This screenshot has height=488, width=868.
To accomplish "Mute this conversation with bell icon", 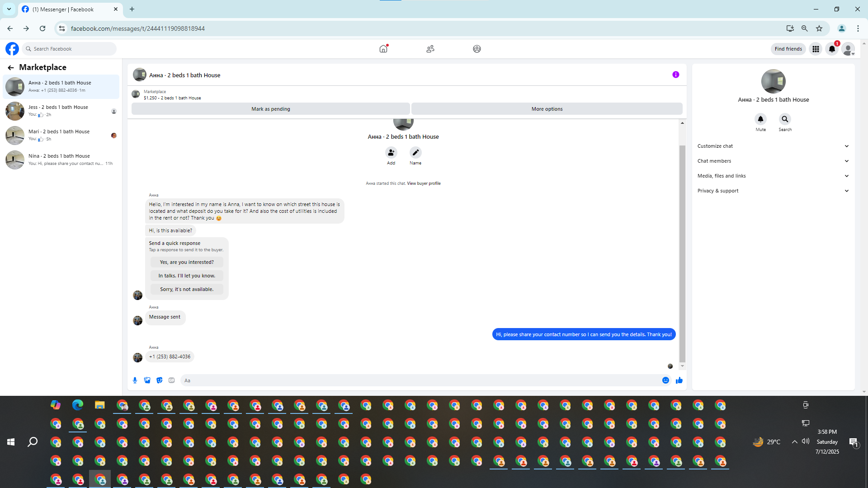I will (760, 119).
